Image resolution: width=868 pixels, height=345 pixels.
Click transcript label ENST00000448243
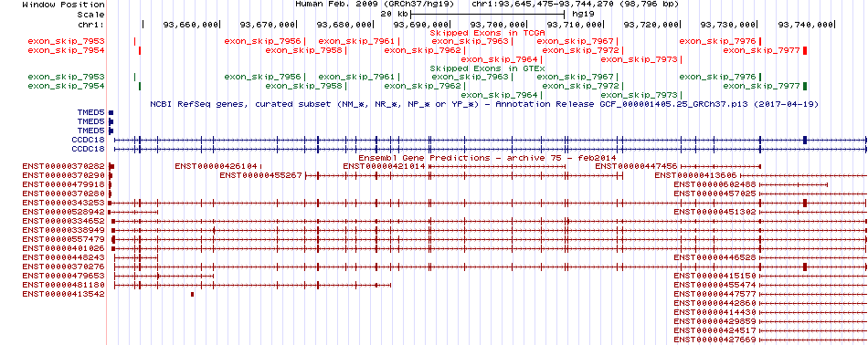(64, 257)
